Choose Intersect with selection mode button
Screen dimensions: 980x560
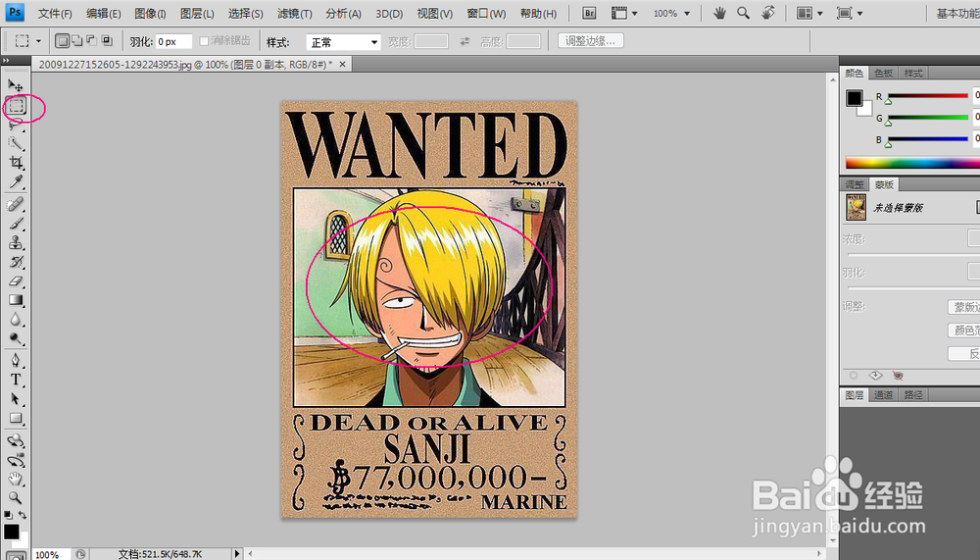click(107, 41)
